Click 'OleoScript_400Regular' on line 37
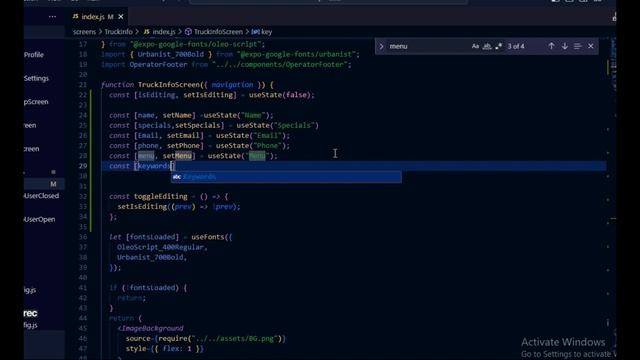 pyautogui.click(x=160, y=247)
